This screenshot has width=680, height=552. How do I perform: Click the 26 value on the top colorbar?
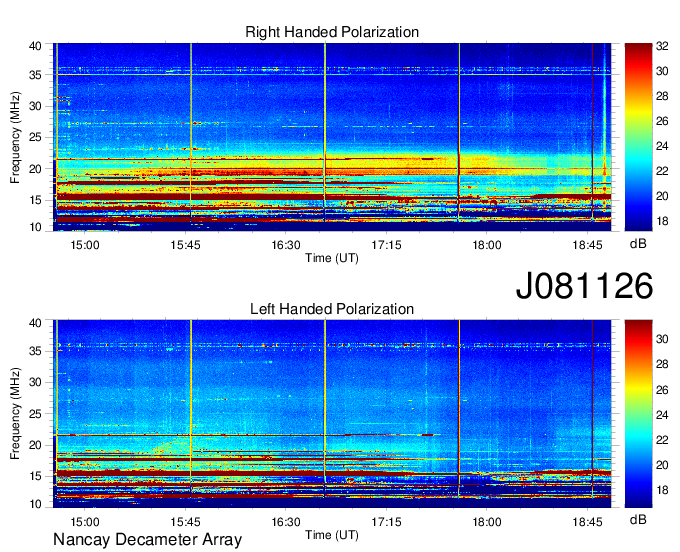pos(662,121)
